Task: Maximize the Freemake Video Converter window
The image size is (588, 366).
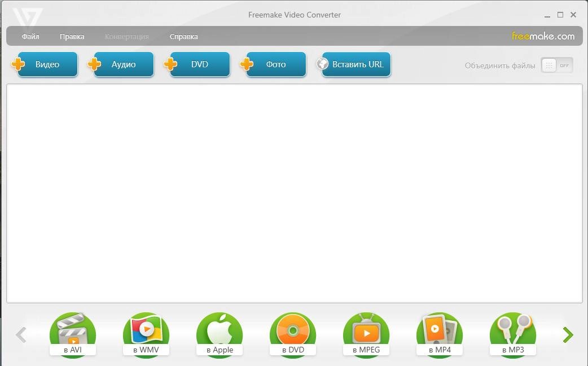Action: click(560, 15)
